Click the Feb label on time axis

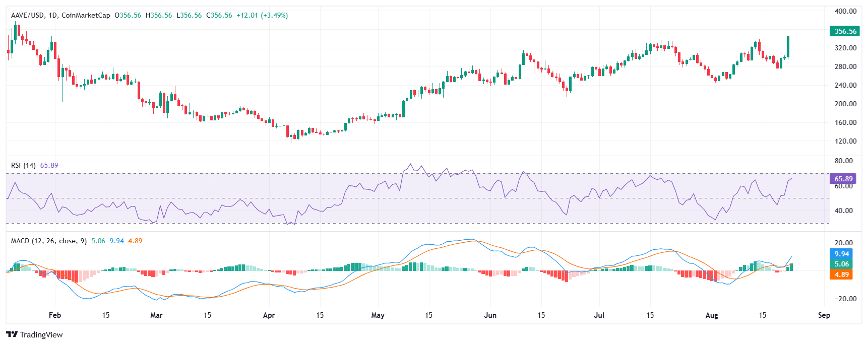click(x=54, y=315)
